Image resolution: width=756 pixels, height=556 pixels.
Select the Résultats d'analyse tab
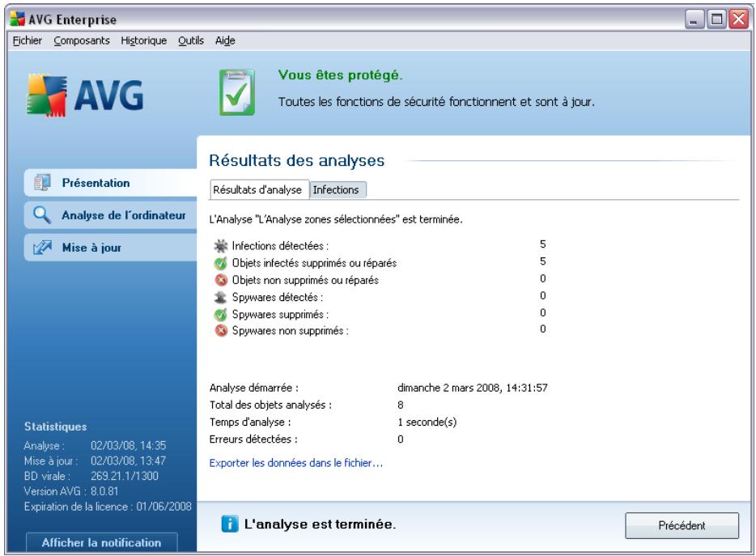257,189
